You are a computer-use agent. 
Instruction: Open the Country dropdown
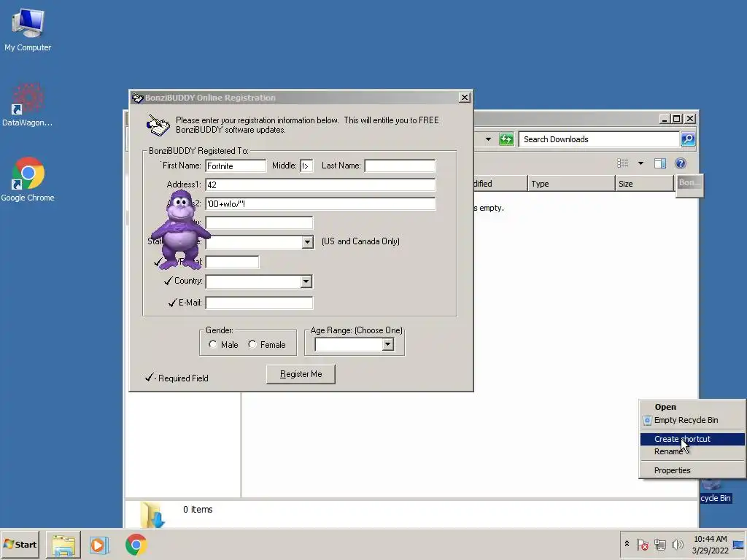[306, 281]
